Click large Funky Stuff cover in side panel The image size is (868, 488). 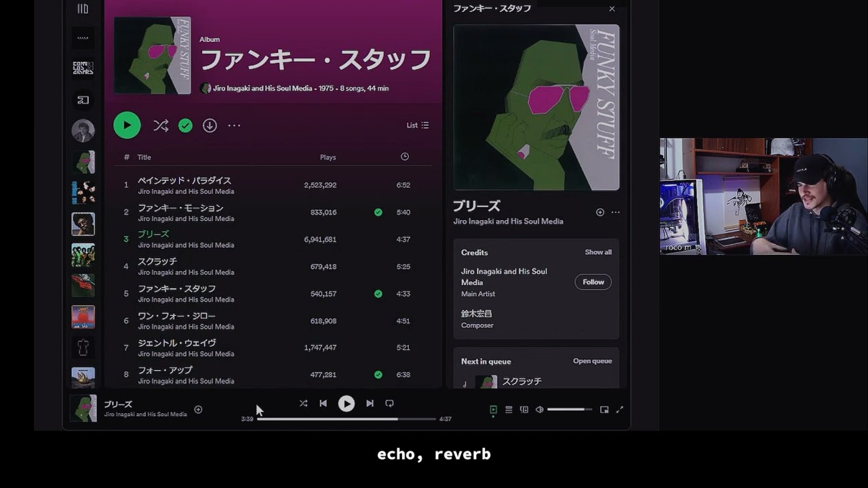(536, 108)
